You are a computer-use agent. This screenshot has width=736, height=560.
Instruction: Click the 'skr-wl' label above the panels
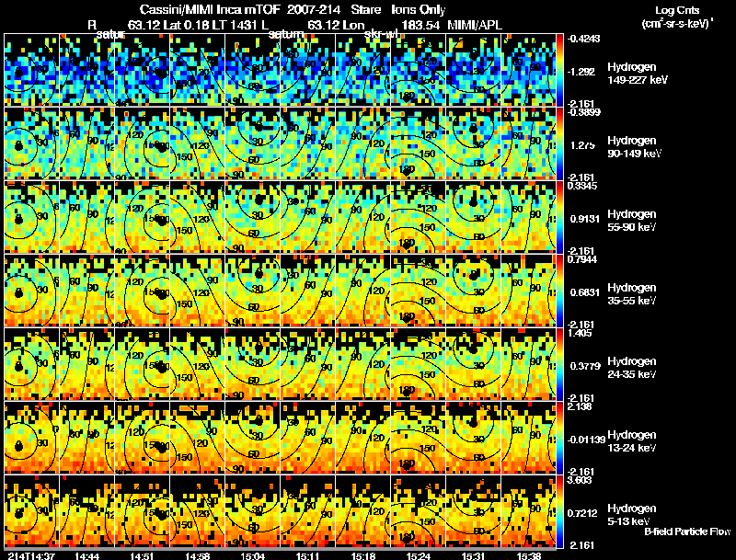click(381, 34)
